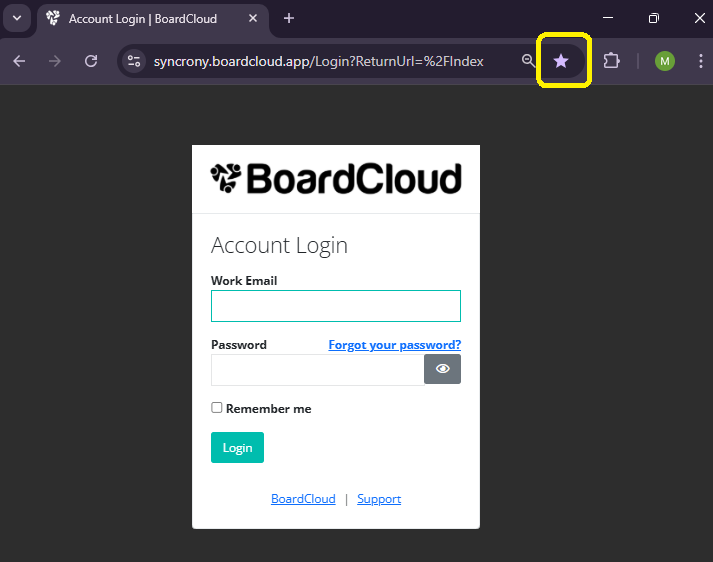This screenshot has height=562, width=713.
Task: Click the bookmark star icon
Action: [561, 61]
